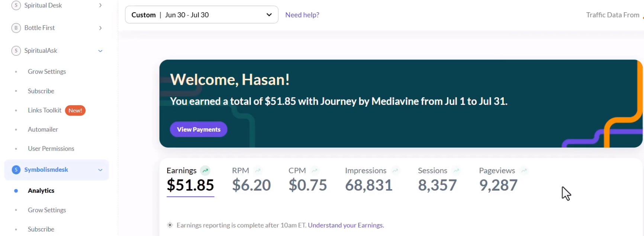
Task: Click the green trend arrow beside Earnings
Action: (205, 171)
